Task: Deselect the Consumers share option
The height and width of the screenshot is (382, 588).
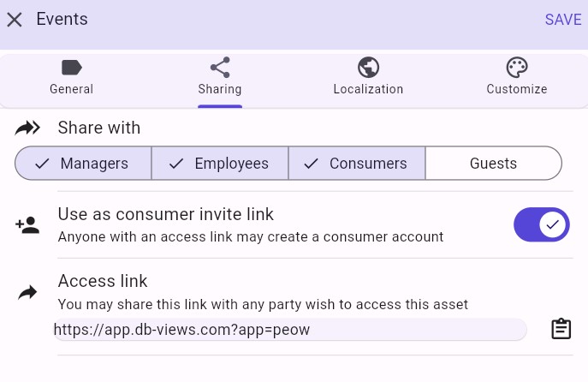Action: (357, 164)
